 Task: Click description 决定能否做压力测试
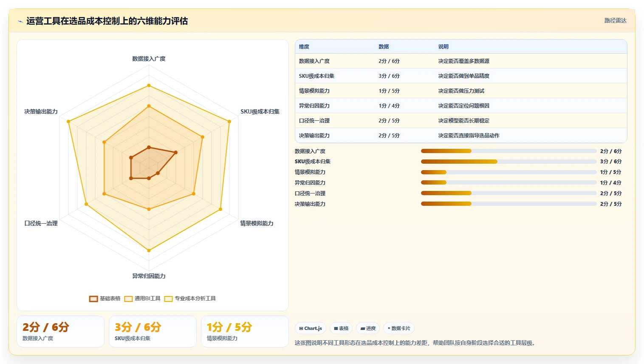click(461, 91)
